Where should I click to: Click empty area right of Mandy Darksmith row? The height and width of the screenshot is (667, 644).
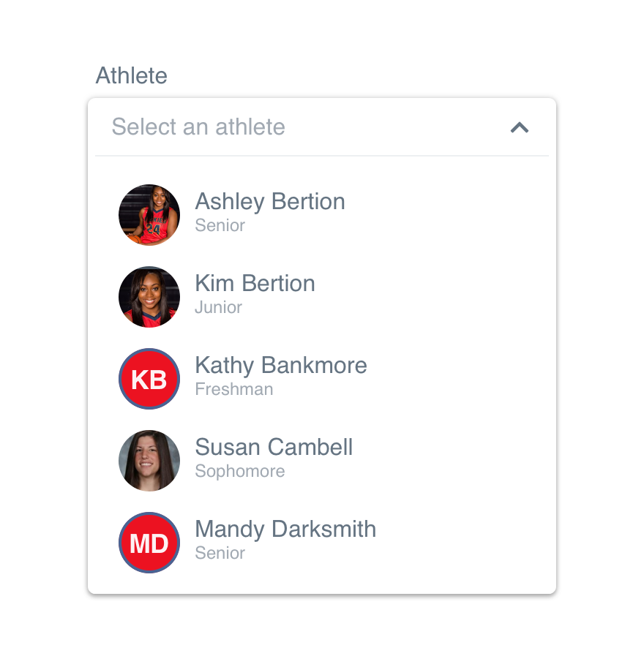point(464,543)
